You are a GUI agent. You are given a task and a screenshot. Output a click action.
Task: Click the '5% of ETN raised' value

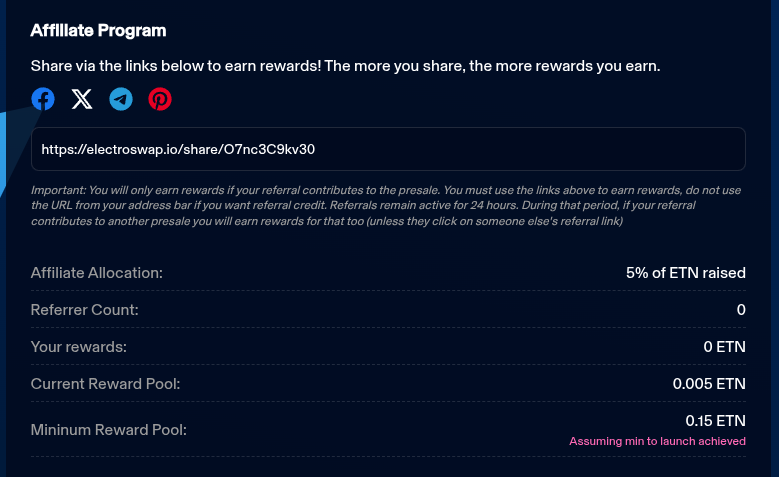686,273
